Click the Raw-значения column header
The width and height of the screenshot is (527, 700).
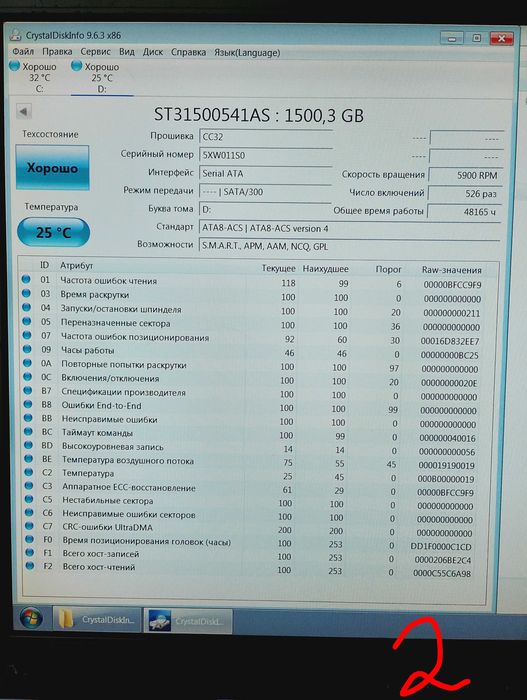[452, 270]
